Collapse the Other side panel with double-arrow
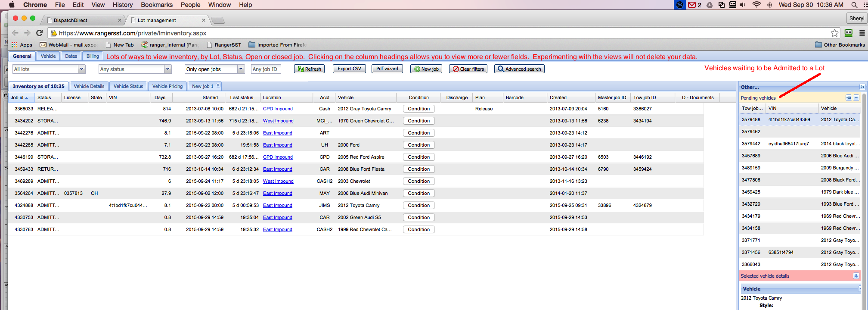The height and width of the screenshot is (310, 868). coord(862,87)
